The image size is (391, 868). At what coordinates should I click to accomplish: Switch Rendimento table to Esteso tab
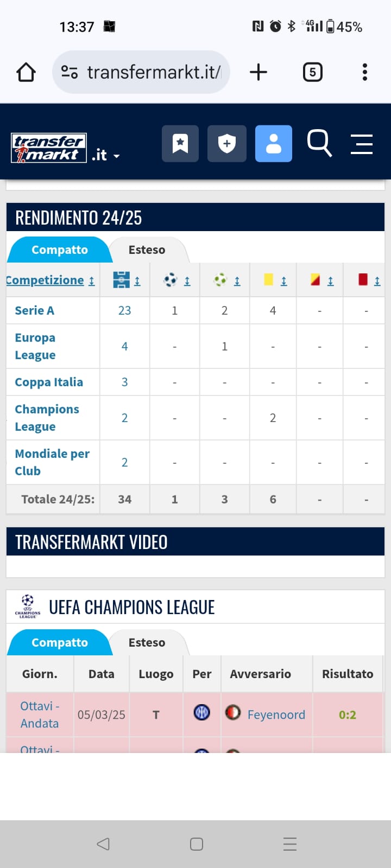[x=147, y=250]
